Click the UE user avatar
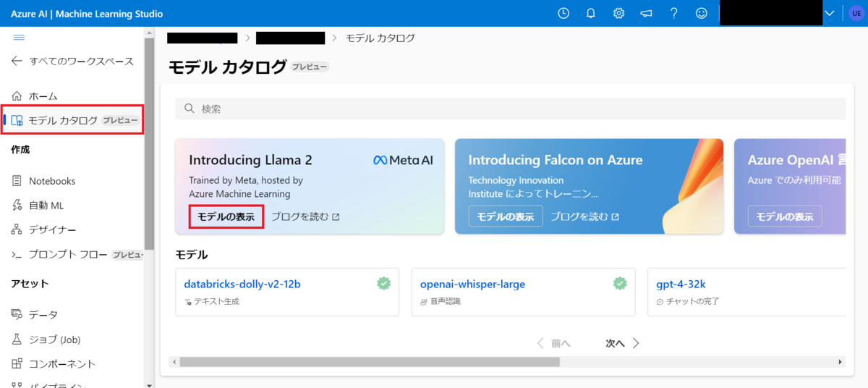Image resolution: width=868 pixels, height=388 pixels. tap(856, 13)
